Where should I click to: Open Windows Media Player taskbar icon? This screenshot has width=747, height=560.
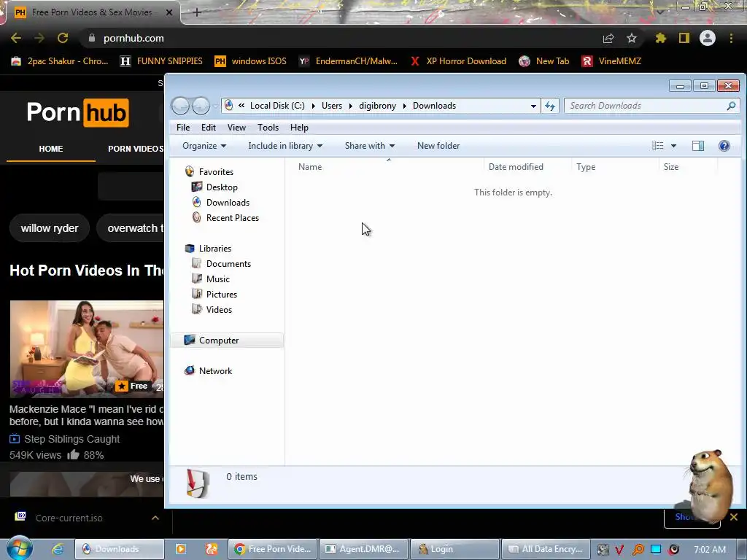[181, 549]
